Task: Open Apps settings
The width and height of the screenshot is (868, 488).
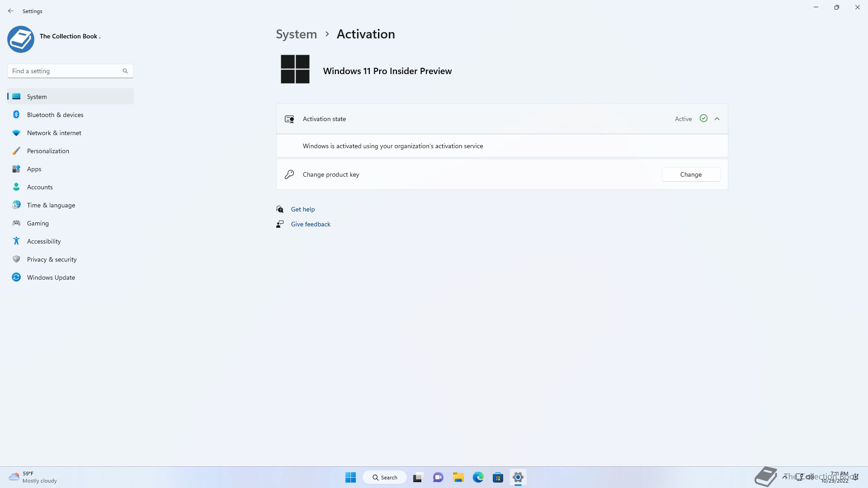Action: [x=71, y=169]
